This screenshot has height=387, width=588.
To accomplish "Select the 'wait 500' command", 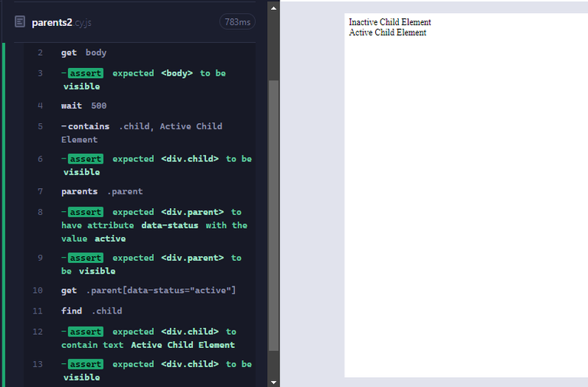I will pyautogui.click(x=139, y=106).
